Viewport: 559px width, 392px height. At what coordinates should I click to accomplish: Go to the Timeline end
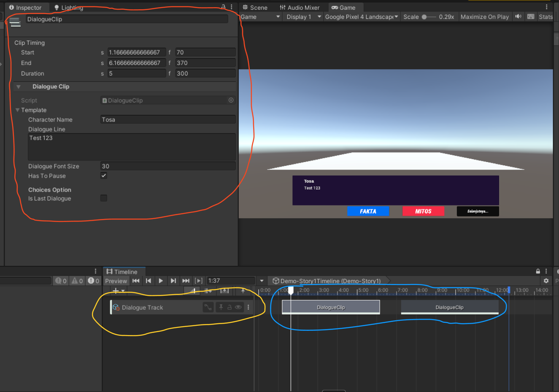tap(186, 281)
